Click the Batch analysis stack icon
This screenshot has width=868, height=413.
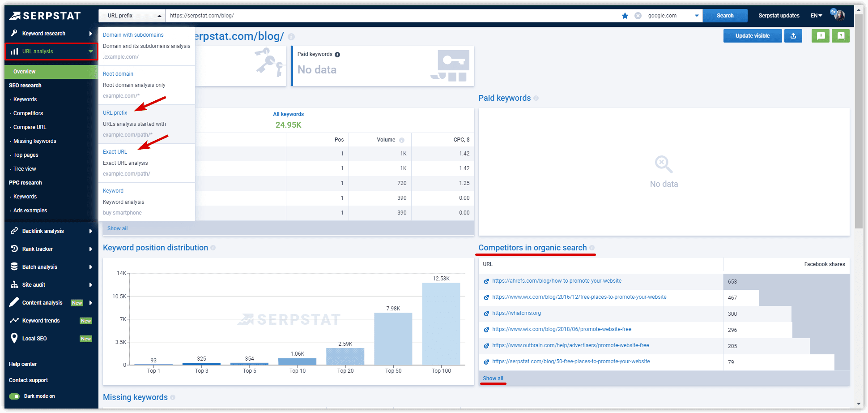(14, 267)
